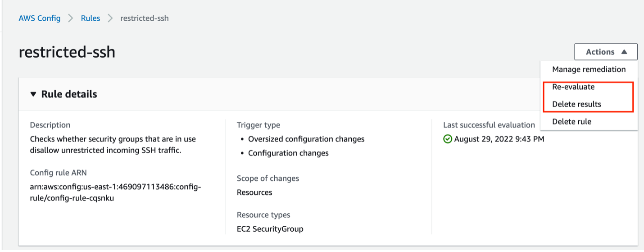Click the Oversized configuration changes trigger
This screenshot has width=644, height=252.
point(306,139)
